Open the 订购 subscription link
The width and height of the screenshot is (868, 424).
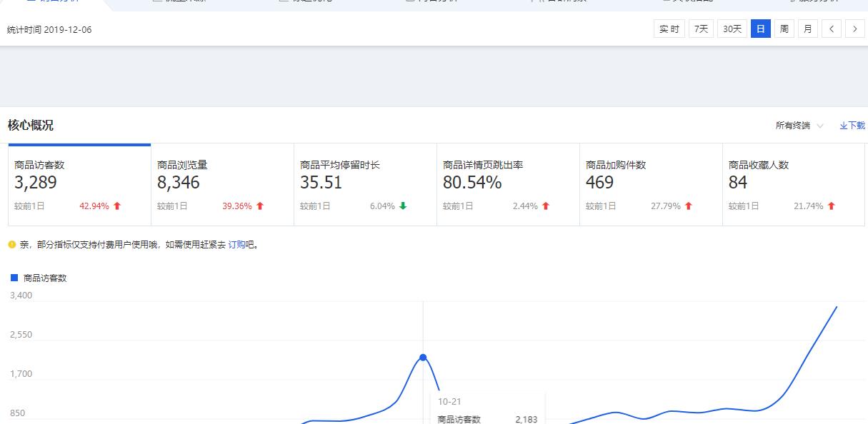236,244
